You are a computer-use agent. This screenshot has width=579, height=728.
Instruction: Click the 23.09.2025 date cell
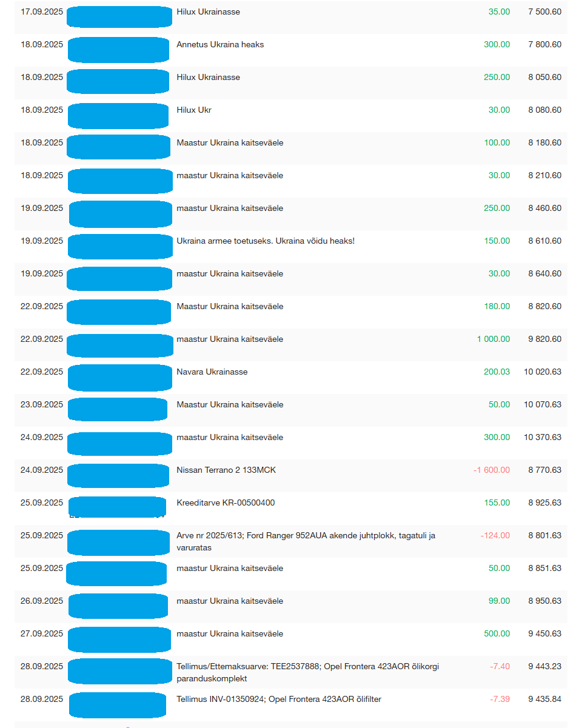(42, 404)
